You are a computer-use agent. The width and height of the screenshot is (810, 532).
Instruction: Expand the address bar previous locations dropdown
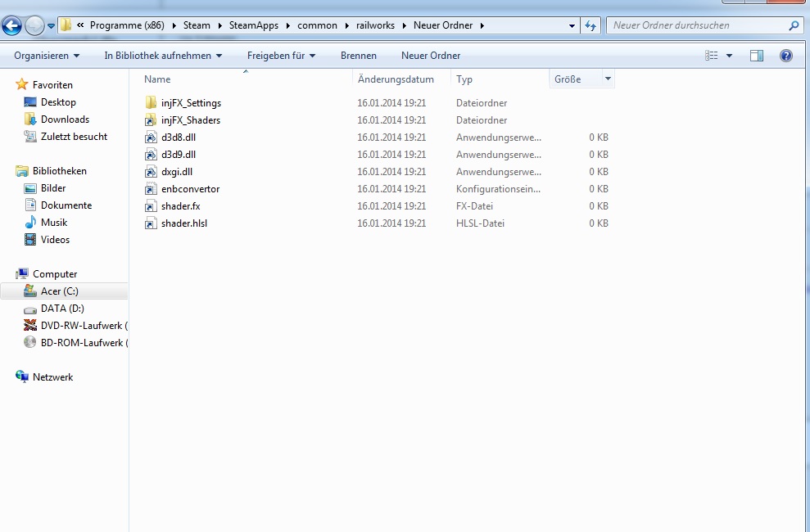coord(572,26)
